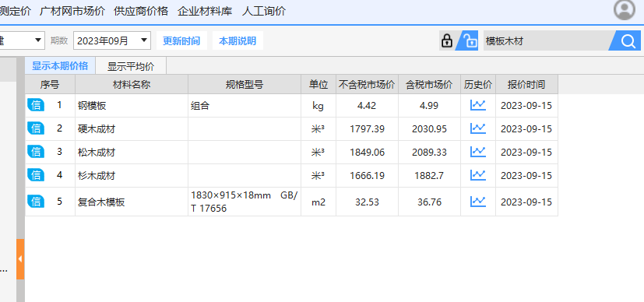Click the 信 icon for 松木成材
Image resolution: width=644 pixels, height=302 pixels.
tap(36, 152)
